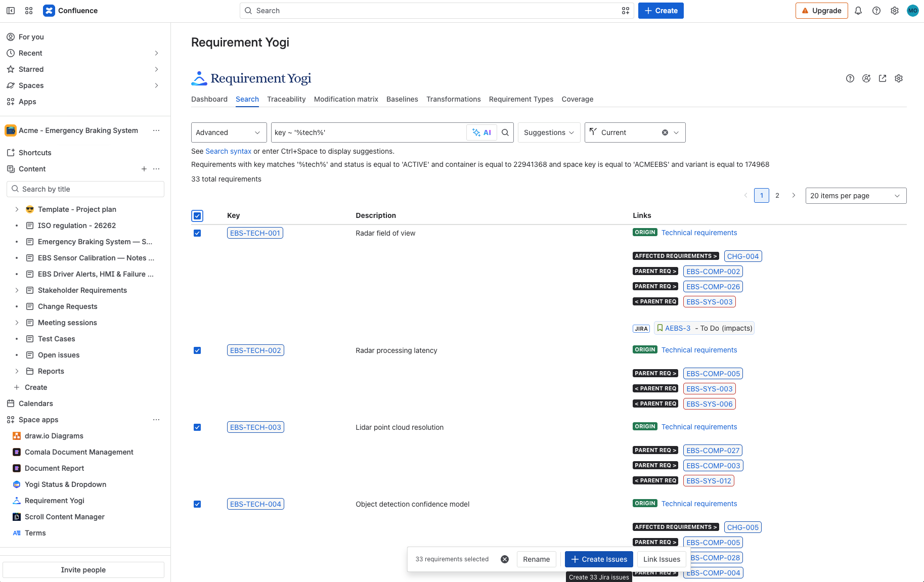
Task: Open Requirement Yogi in a new window icon
Action: pos(883,78)
